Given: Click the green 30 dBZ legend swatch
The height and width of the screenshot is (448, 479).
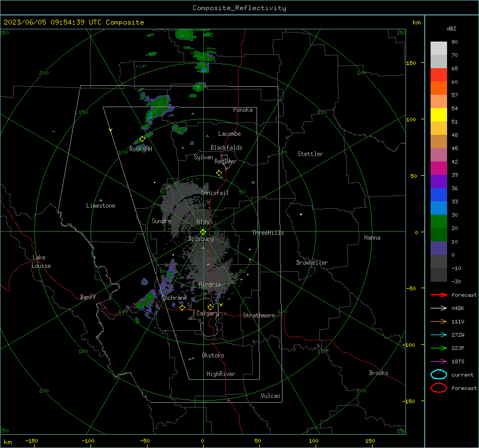Looking at the screenshot, I should click(439, 221).
